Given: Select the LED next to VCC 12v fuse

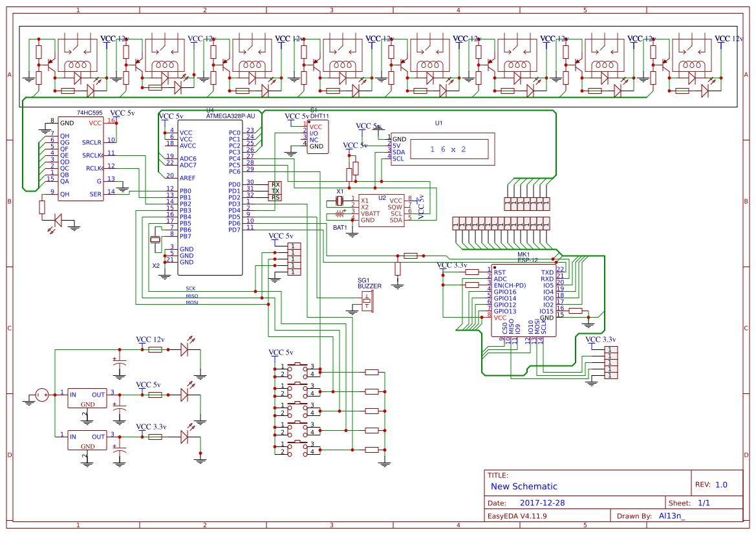Looking at the screenshot, I should click(x=184, y=348).
